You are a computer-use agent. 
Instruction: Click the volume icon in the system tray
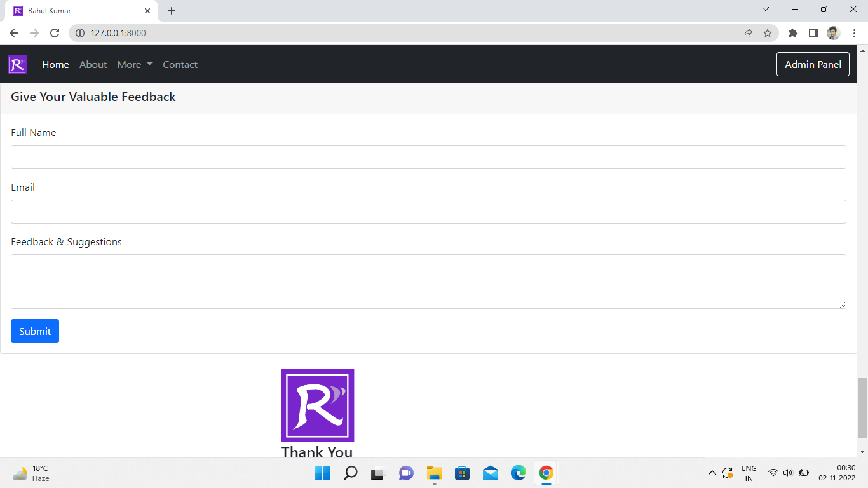point(787,473)
